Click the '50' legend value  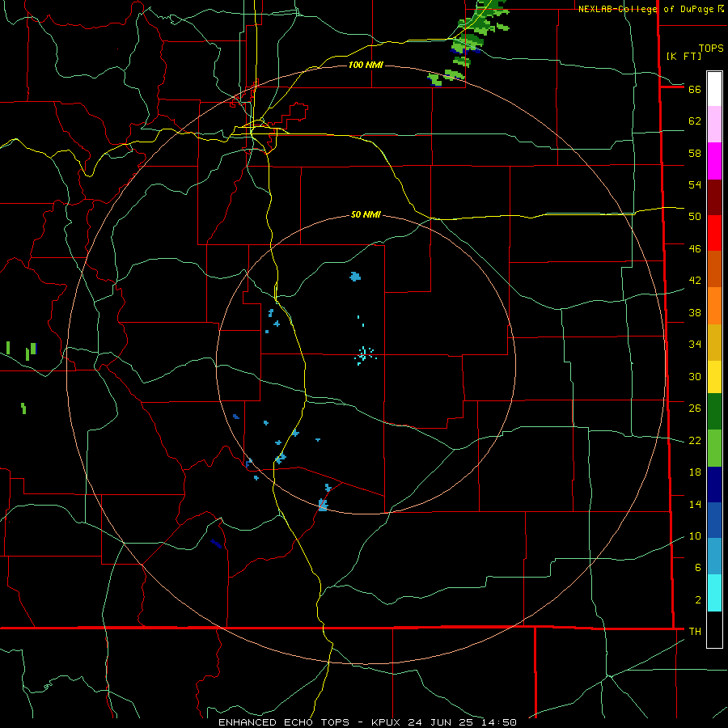695,216
